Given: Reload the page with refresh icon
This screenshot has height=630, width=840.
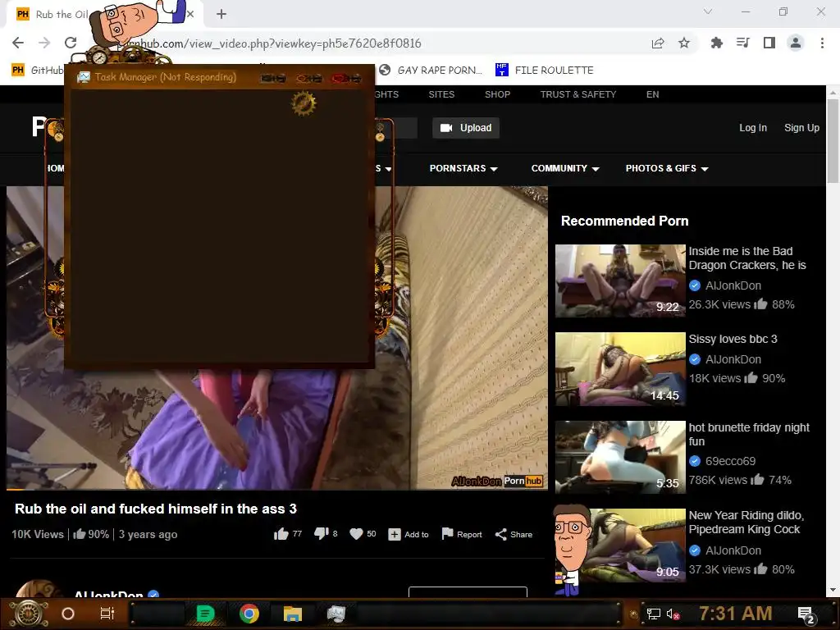Looking at the screenshot, I should click(x=71, y=43).
